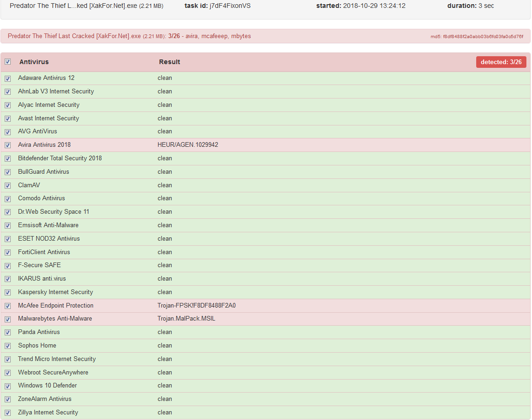Uncheck Kaspersky Internet Security checkbox
532x420 pixels.
(x=8, y=293)
